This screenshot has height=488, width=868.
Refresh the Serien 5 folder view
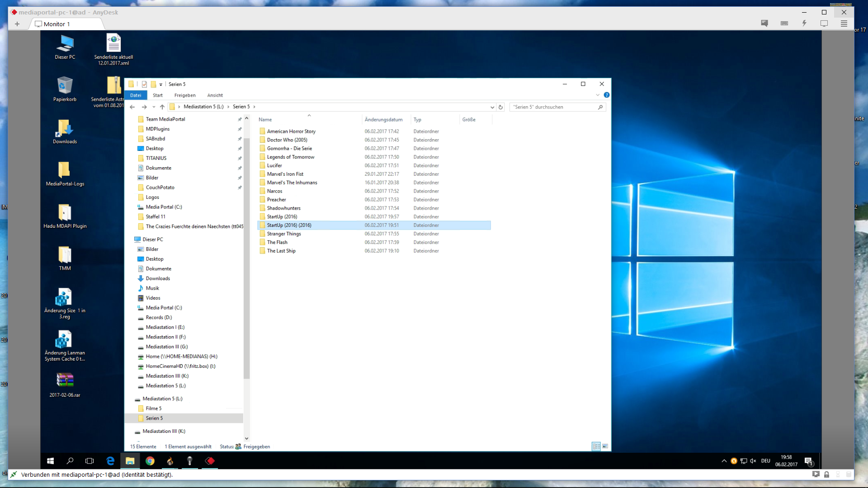click(x=500, y=107)
